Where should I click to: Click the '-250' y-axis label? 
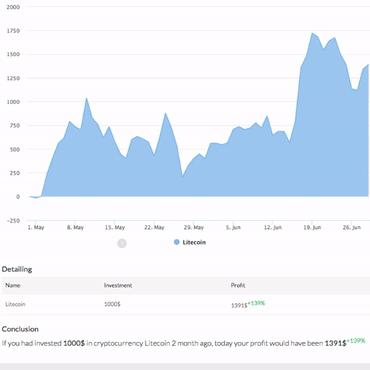(13, 221)
